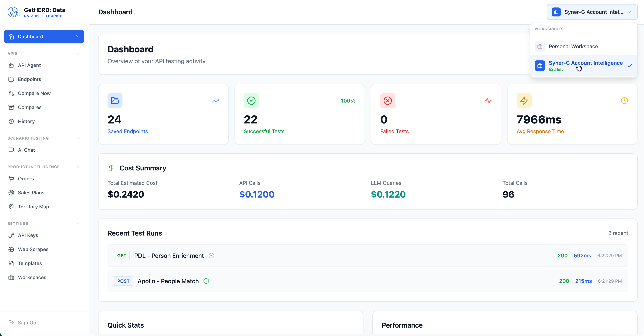Open History using the clock icon

click(11, 122)
